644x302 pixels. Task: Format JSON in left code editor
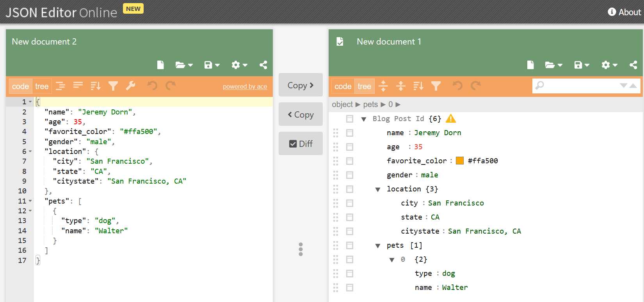pos(60,86)
